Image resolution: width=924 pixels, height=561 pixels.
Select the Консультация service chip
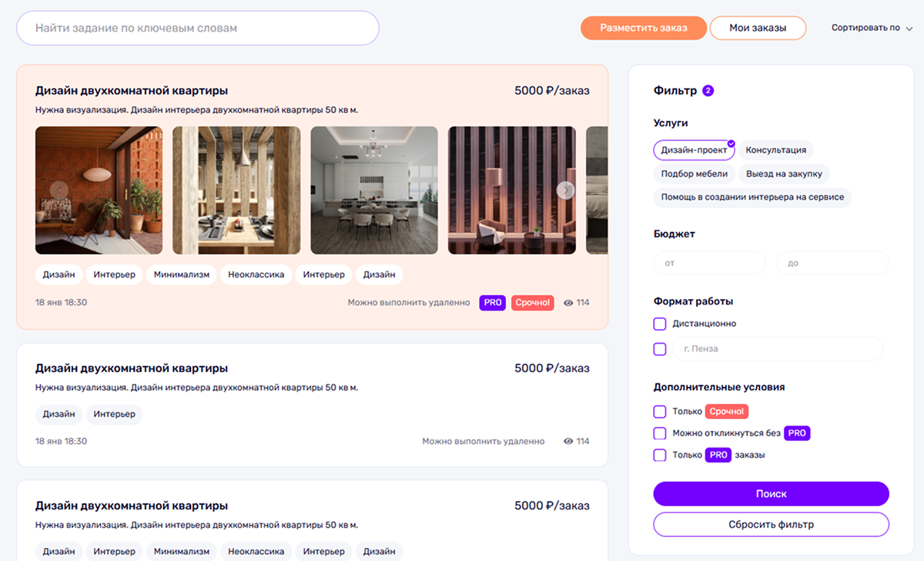click(776, 150)
